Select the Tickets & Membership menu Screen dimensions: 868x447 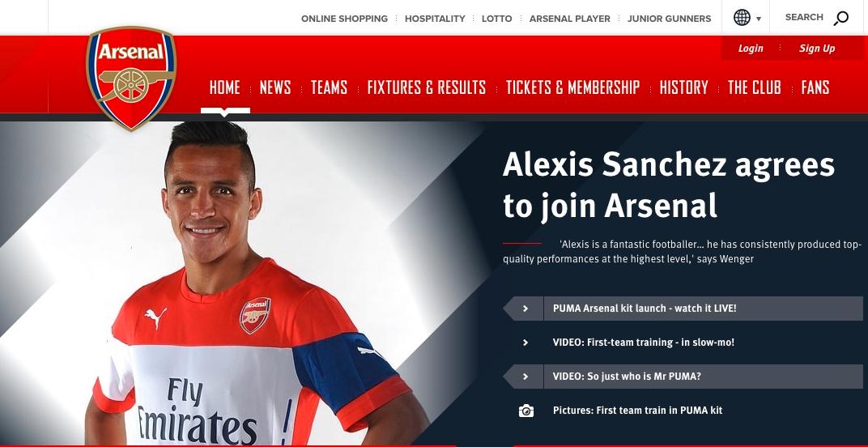tap(573, 87)
